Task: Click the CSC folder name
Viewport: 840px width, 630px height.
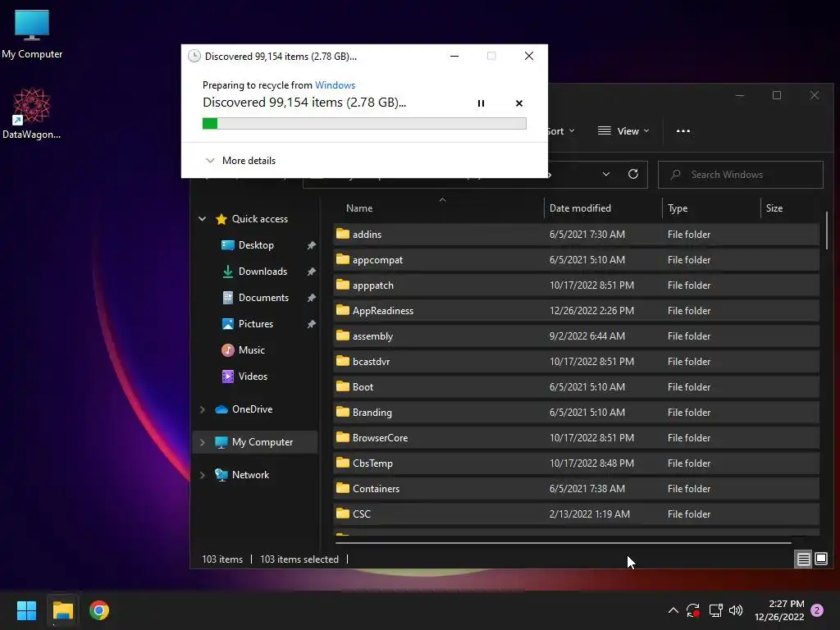Action: tap(362, 514)
